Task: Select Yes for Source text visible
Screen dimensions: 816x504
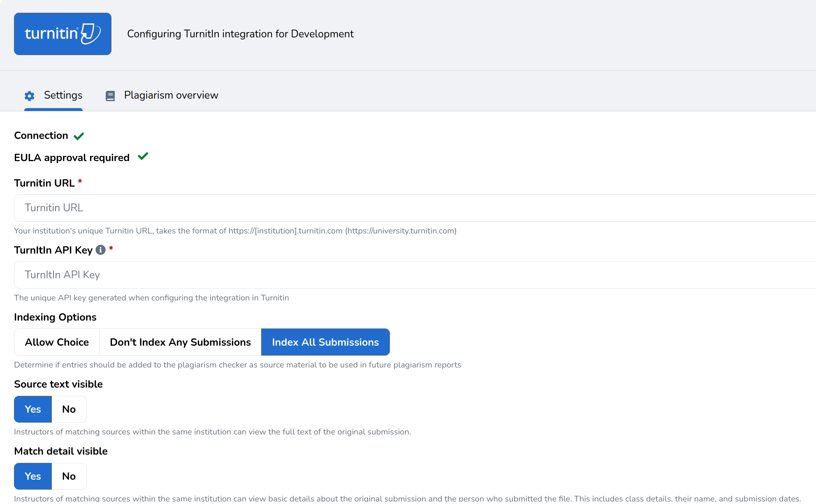Action: (x=32, y=409)
